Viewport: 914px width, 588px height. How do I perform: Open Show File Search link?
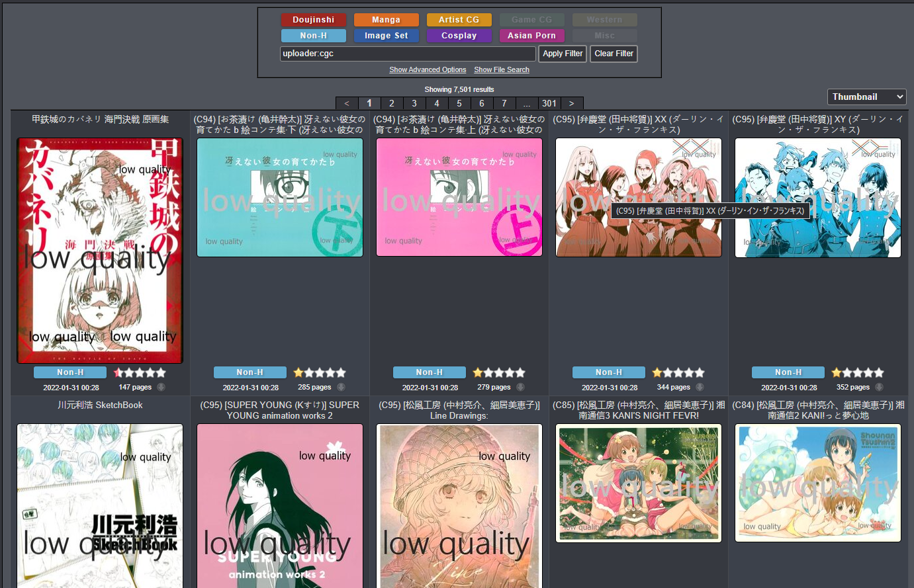click(502, 69)
